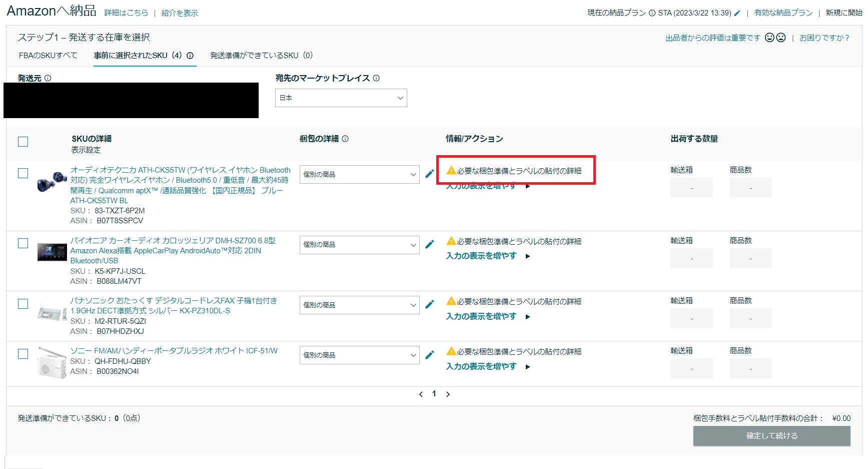Open ATH-CKS5TW product title link
Image resolution: width=868 pixels, height=469 pixels.
[180, 185]
